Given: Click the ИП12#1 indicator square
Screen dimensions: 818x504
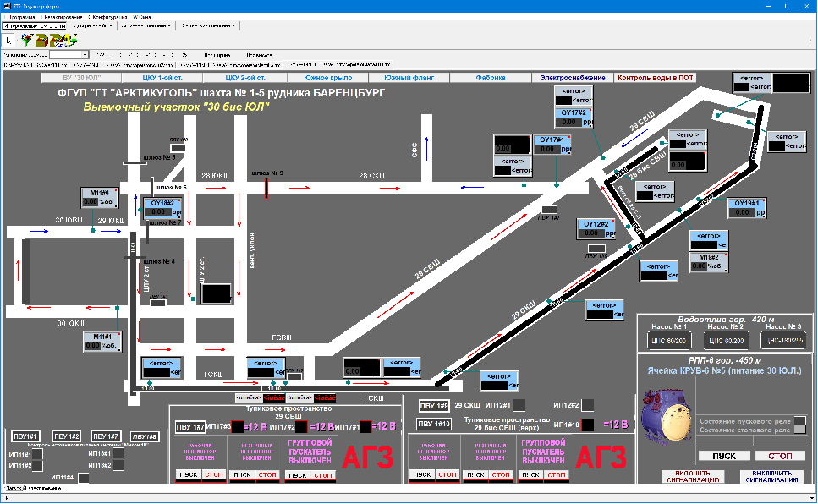Looking at the screenshot, I should pyautogui.click(x=519, y=405).
